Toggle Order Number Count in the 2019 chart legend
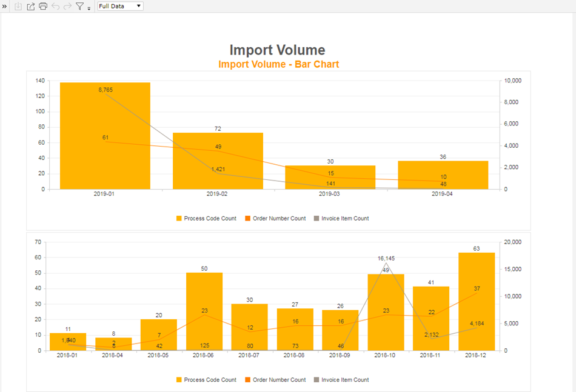This screenshot has height=392, width=576. pos(275,218)
